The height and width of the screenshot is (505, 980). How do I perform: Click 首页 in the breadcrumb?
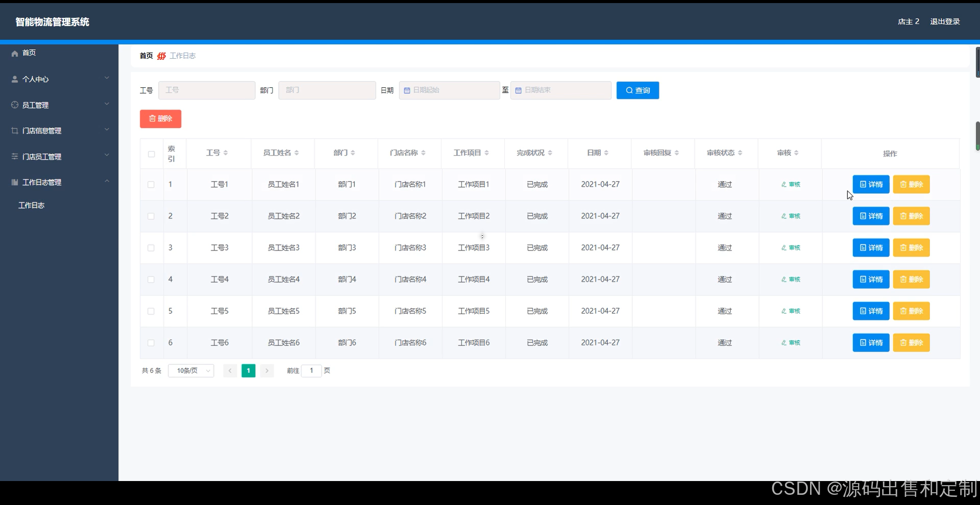click(146, 56)
